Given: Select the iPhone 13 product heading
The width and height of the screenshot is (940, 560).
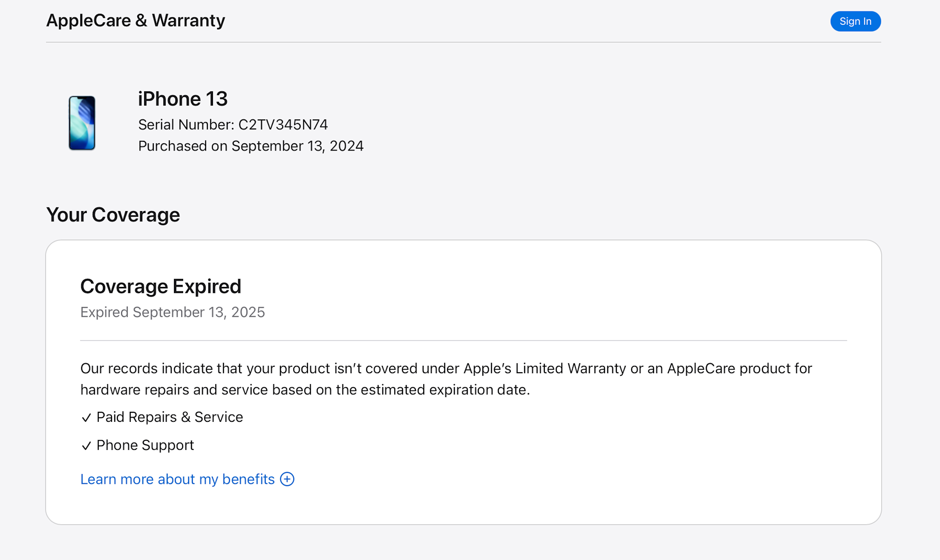Looking at the screenshot, I should point(183,99).
